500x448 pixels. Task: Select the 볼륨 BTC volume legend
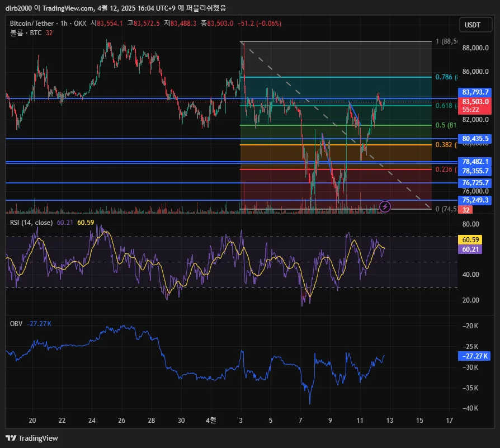(x=26, y=33)
